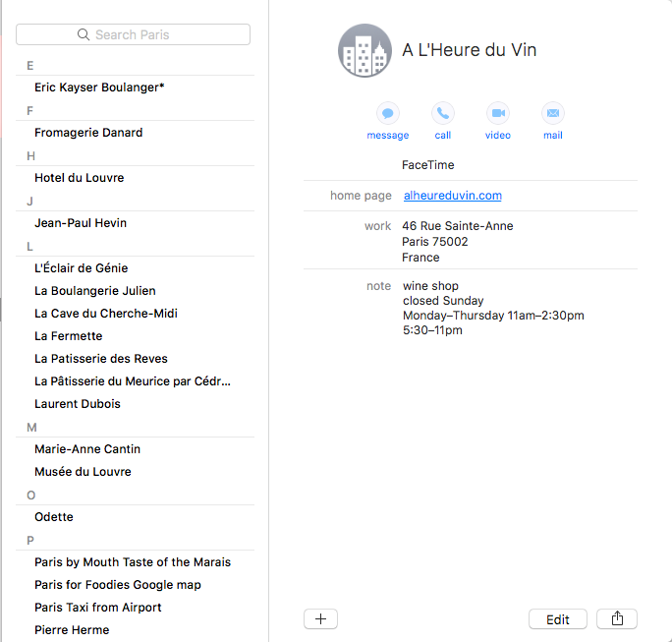This screenshot has width=672, height=642.
Task: Click the share icon button
Action: point(617,618)
